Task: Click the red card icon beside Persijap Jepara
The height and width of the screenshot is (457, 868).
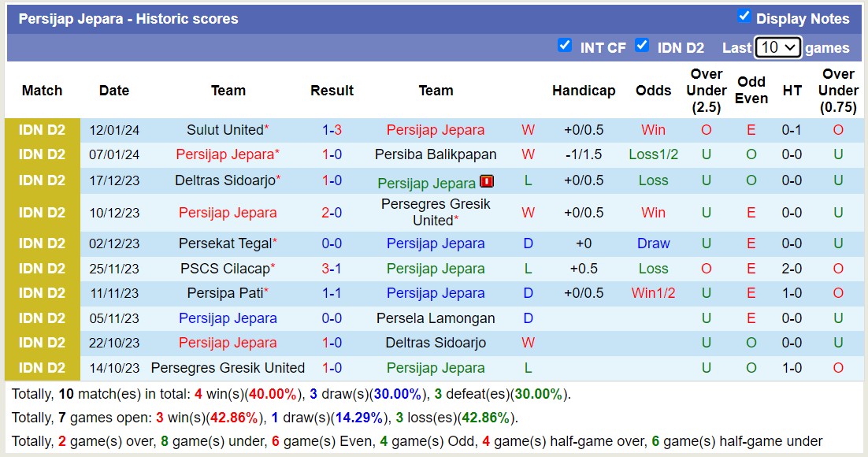Action: coord(487,182)
